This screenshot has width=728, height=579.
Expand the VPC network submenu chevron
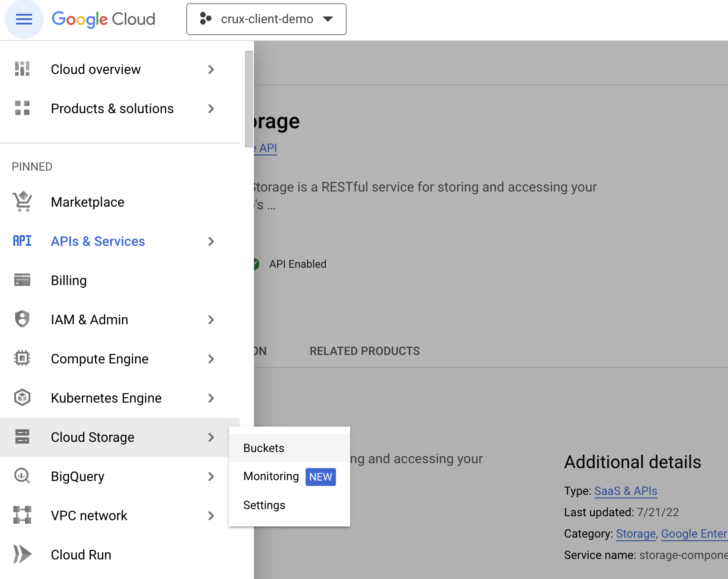211,516
